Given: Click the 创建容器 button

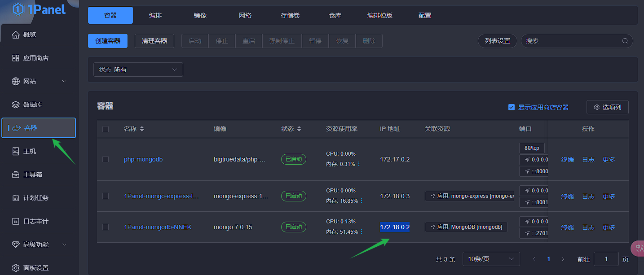Looking at the screenshot, I should coord(108,41).
